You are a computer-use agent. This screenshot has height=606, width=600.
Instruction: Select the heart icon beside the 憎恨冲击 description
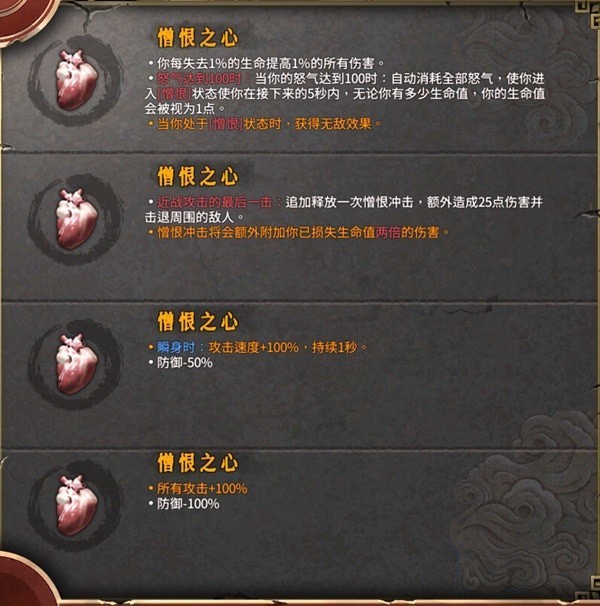click(76, 219)
